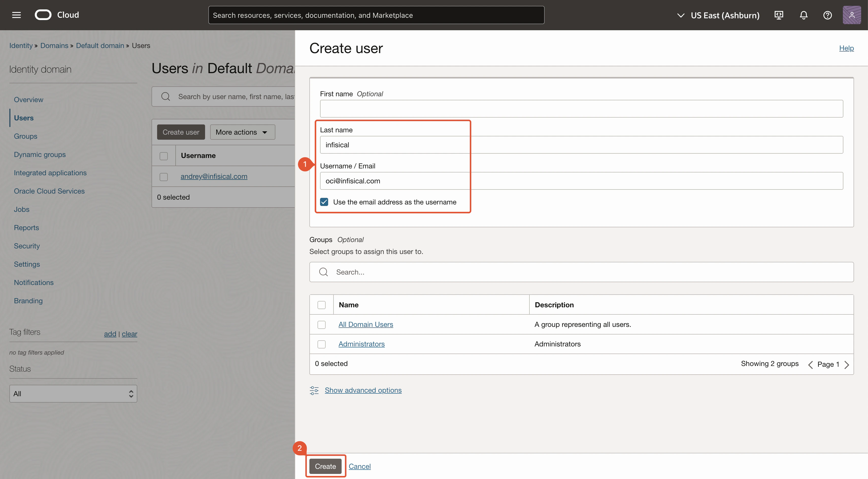Check the select-all users checkbox
Screen dimensions: 868x479
pyautogui.click(x=164, y=156)
